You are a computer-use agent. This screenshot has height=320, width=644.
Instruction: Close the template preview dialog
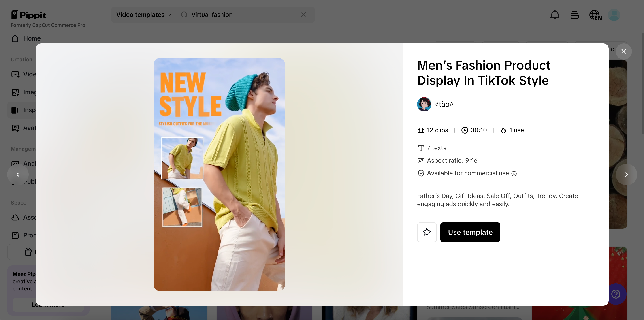[x=624, y=51]
